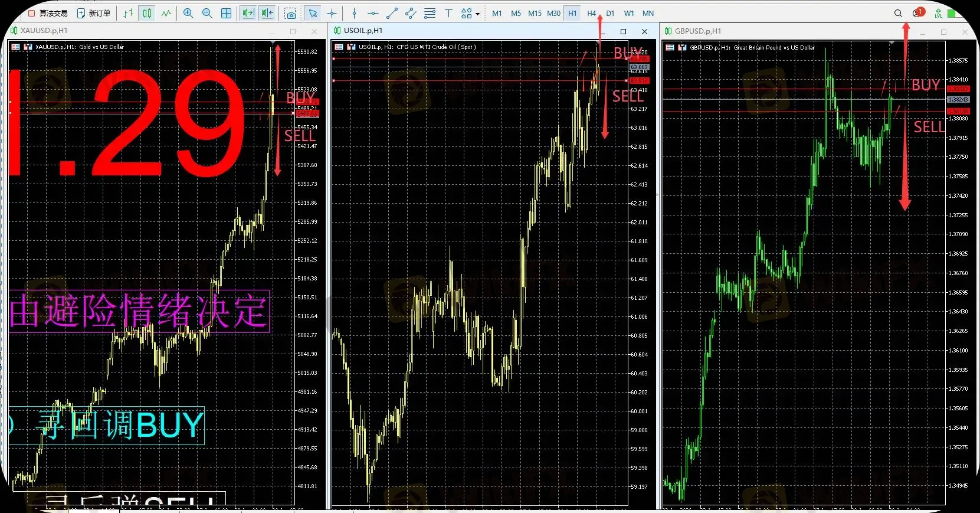Activate the GBPUSD.p,H1 chart window title

click(x=698, y=31)
